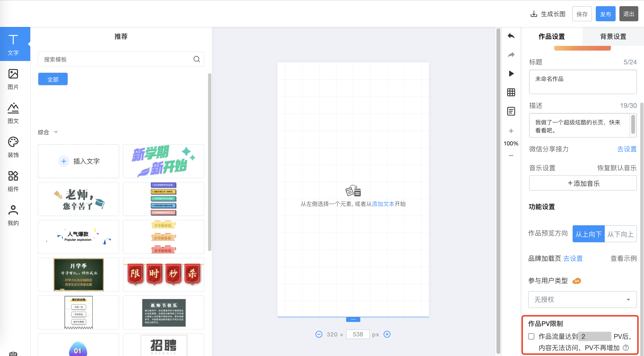Open the 无授权 user type dropdown
This screenshot has width=644, height=356.
(582, 299)
